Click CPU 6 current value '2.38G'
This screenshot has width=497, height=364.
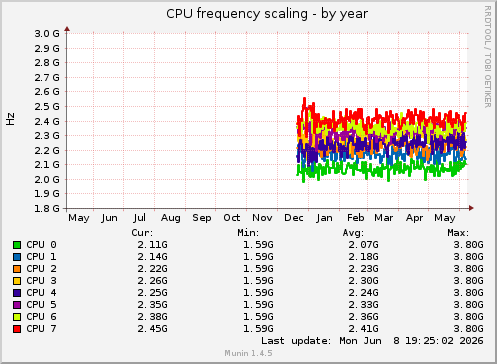coord(153,317)
